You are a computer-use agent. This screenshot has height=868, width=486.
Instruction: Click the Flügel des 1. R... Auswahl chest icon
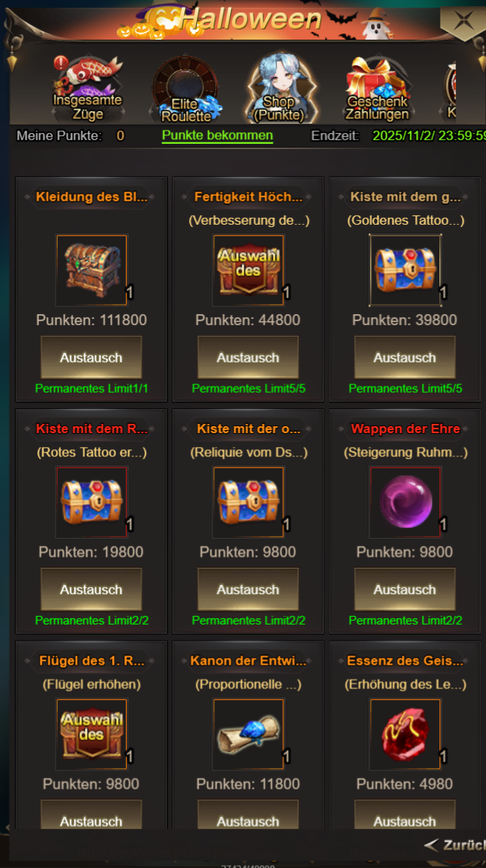(91, 734)
